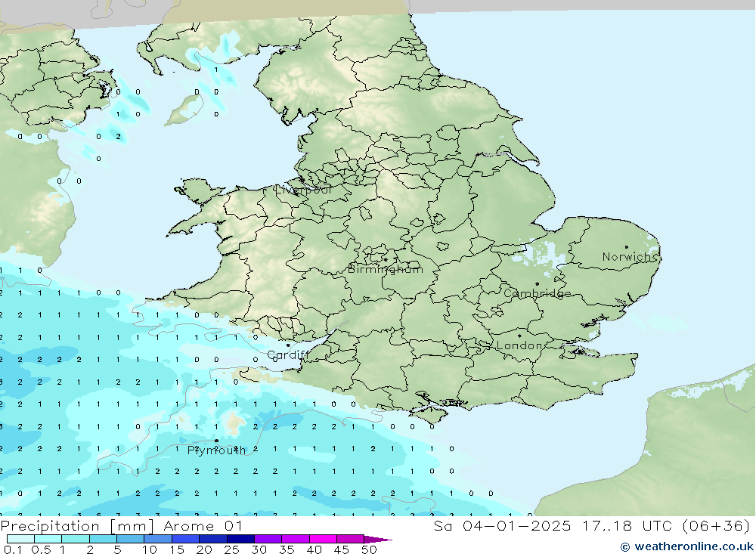Click the London city dot marker
Image resolution: width=756 pixels, height=554 pixels.
pos(520,336)
